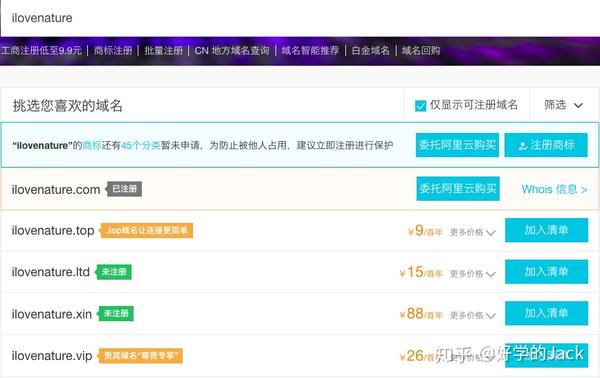
Task: Expand 更多价格 for ilovenature.ltd
Action: pos(473,274)
